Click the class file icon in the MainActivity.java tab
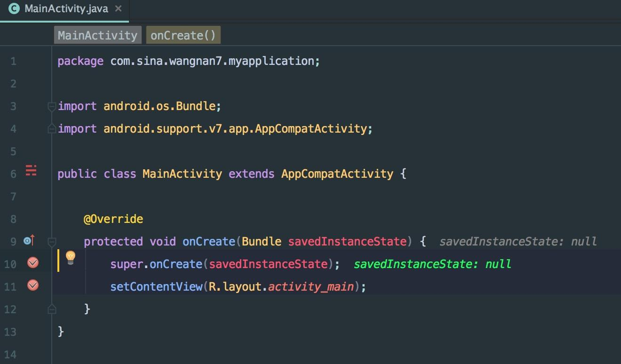The image size is (621, 364). (14, 8)
